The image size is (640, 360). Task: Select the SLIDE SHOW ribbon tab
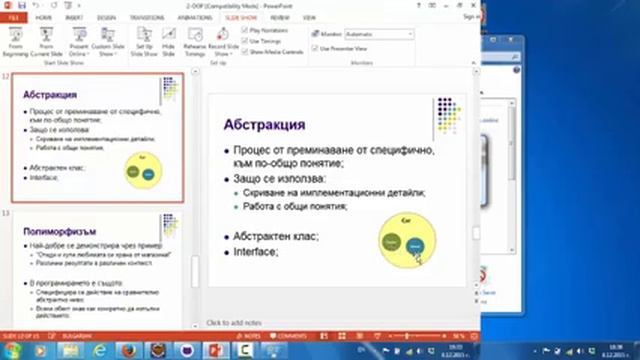tap(241, 18)
